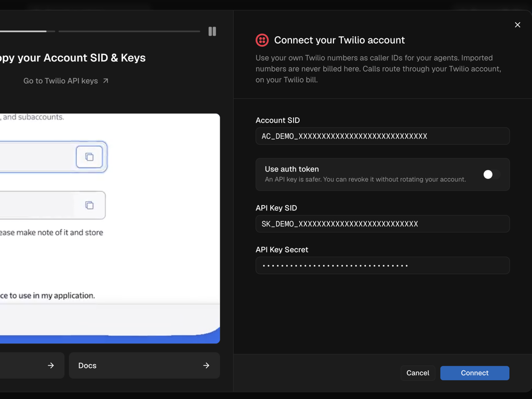Click the external-link arrow beside Twilio API keys
The height and width of the screenshot is (399, 532).
tap(105, 81)
